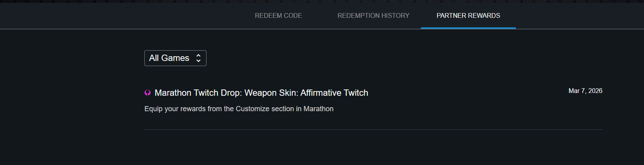Click the "All Games" label text

tap(169, 58)
